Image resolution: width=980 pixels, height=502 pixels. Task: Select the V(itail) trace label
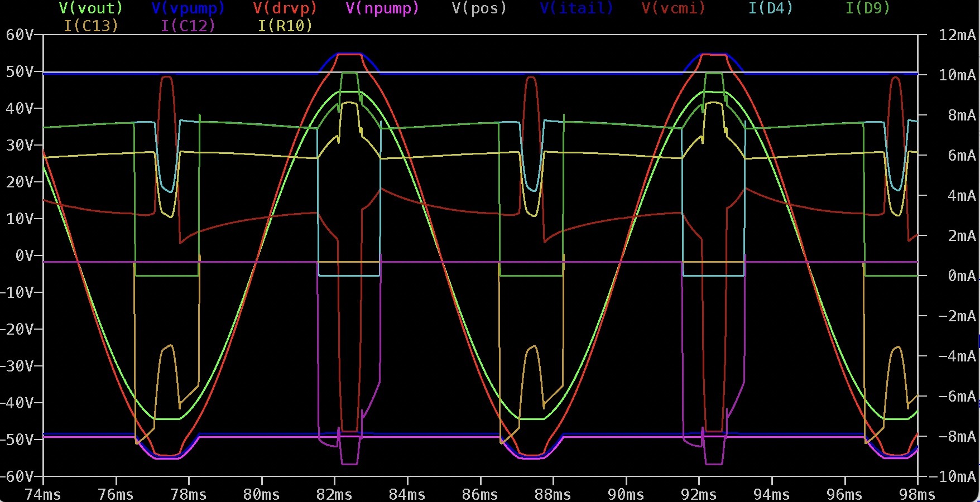click(577, 8)
